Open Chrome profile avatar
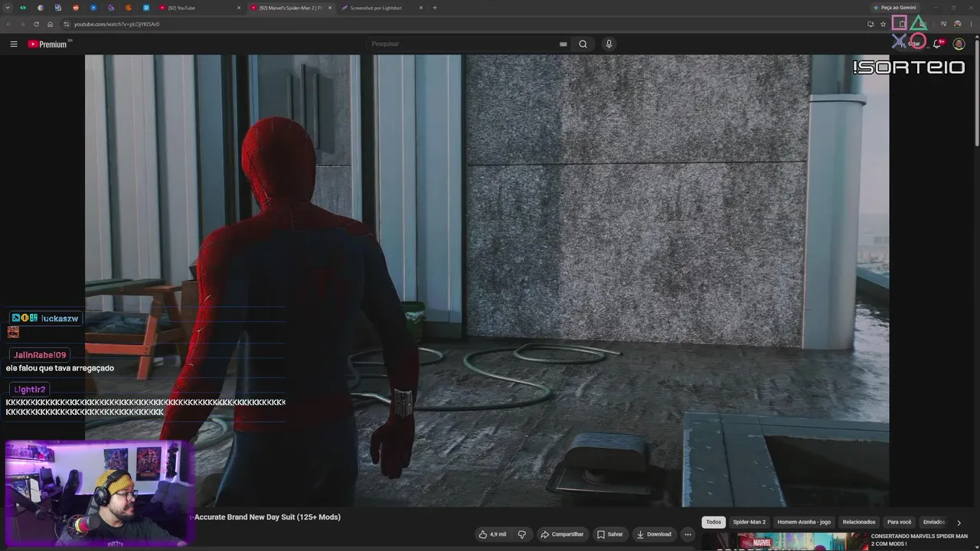The height and width of the screenshot is (551, 980). click(x=957, y=24)
